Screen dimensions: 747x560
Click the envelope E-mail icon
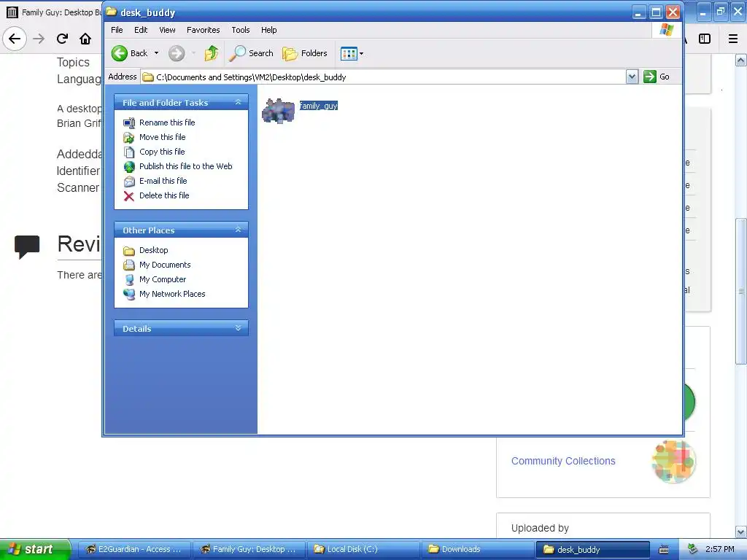point(129,182)
